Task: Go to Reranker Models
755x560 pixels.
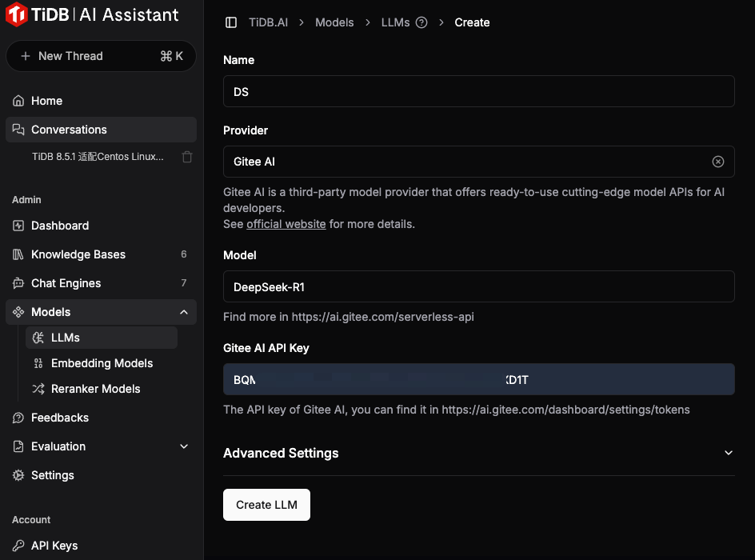Action: click(x=95, y=389)
